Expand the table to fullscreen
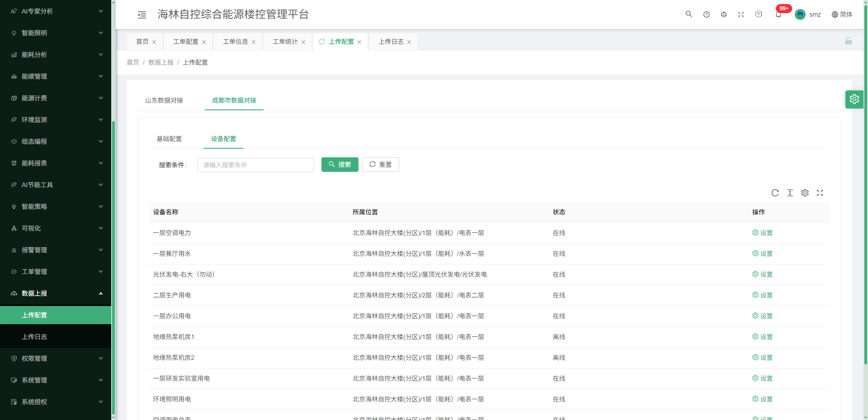 point(820,193)
